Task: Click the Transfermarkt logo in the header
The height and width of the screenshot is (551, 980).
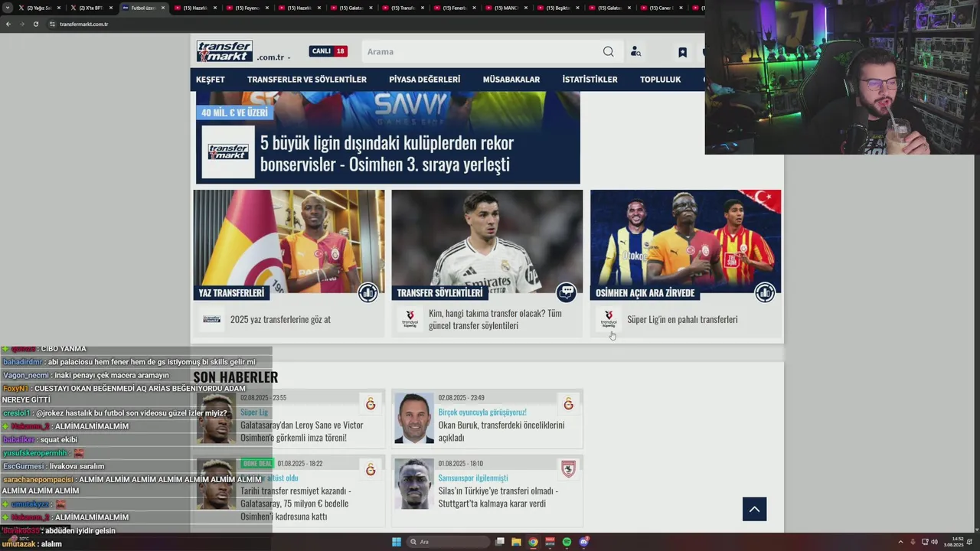Action: (224, 51)
